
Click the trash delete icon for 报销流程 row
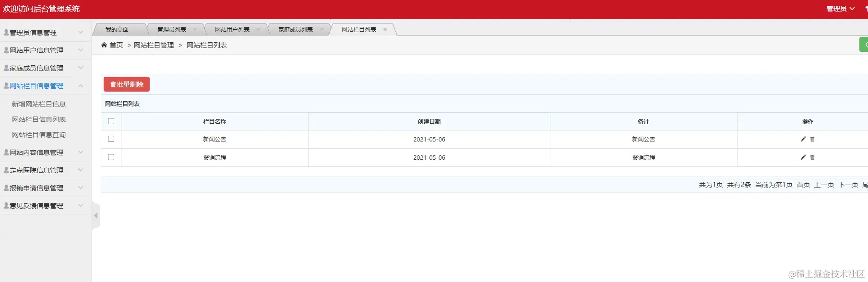(812, 157)
